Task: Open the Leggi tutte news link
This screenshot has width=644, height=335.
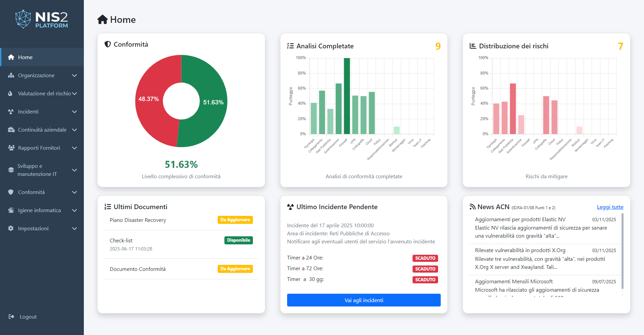Action: click(610, 207)
